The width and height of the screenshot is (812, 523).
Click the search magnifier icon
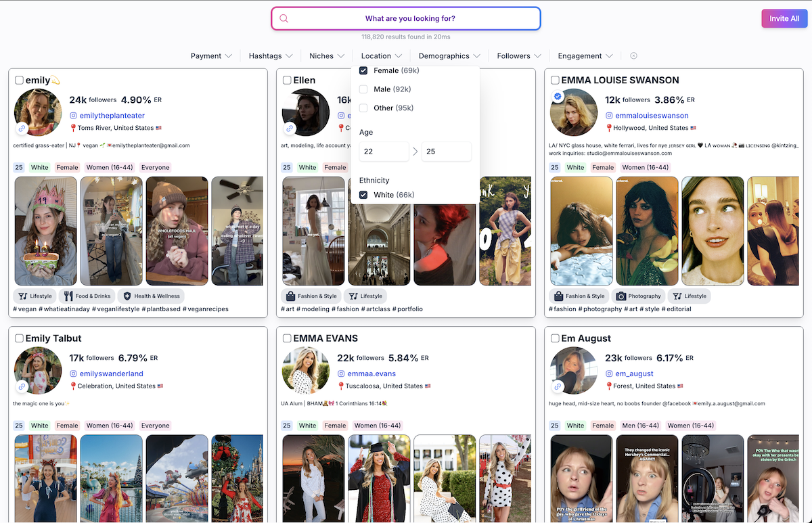pos(284,18)
